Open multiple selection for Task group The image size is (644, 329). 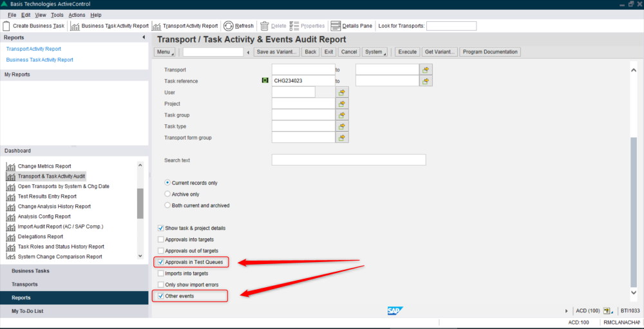[x=342, y=115]
